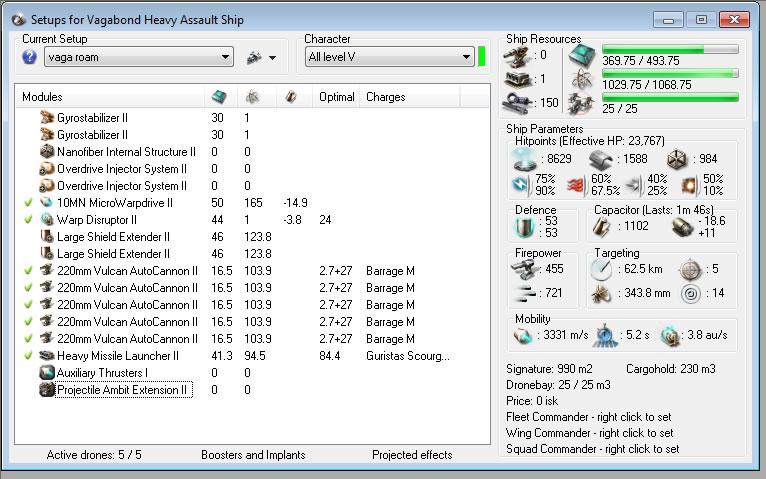Click the turret firepower icon
The height and width of the screenshot is (479, 766).
tap(526, 268)
